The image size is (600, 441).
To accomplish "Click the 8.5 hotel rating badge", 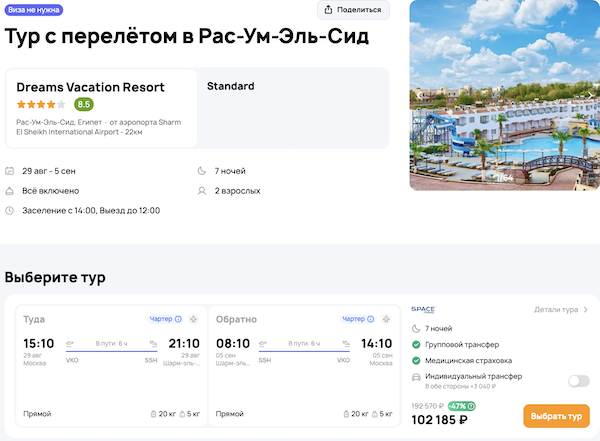I will (x=83, y=104).
